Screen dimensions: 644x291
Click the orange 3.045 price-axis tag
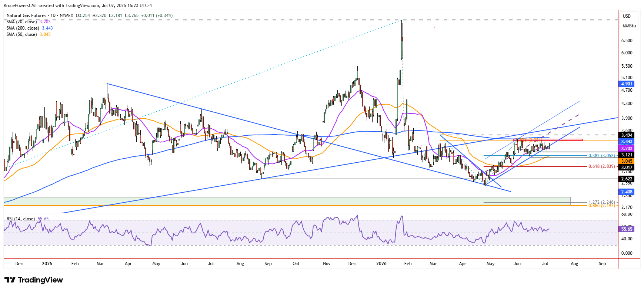tap(627, 161)
